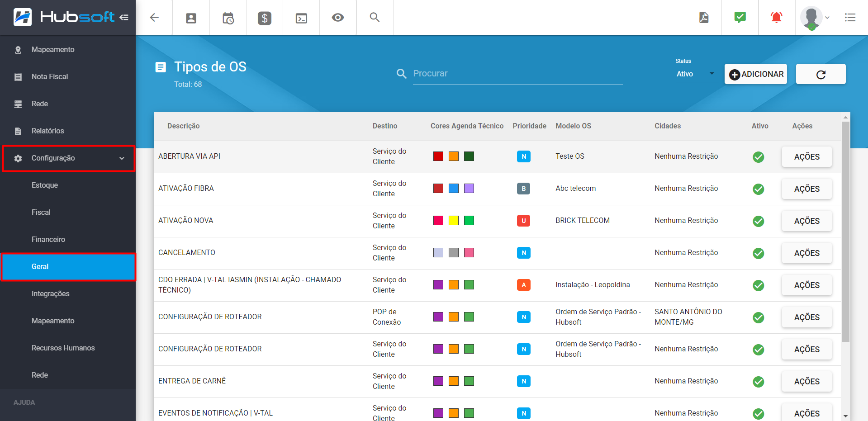Image resolution: width=868 pixels, height=421 pixels.
Task: Open AÇÕES menu for ATIVAÇÃO NOVA
Action: pyautogui.click(x=807, y=221)
